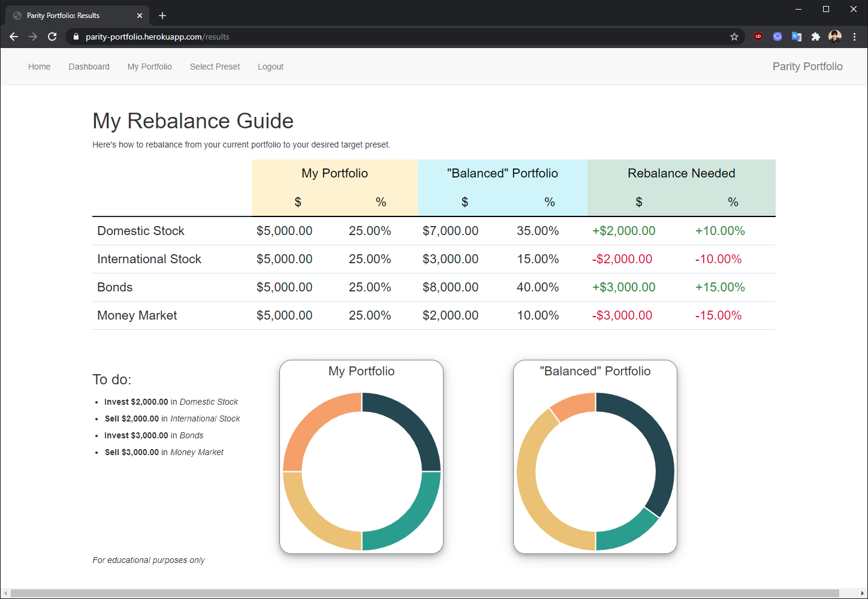Navigate to My Portfolio
The width and height of the screenshot is (868, 599).
click(149, 67)
